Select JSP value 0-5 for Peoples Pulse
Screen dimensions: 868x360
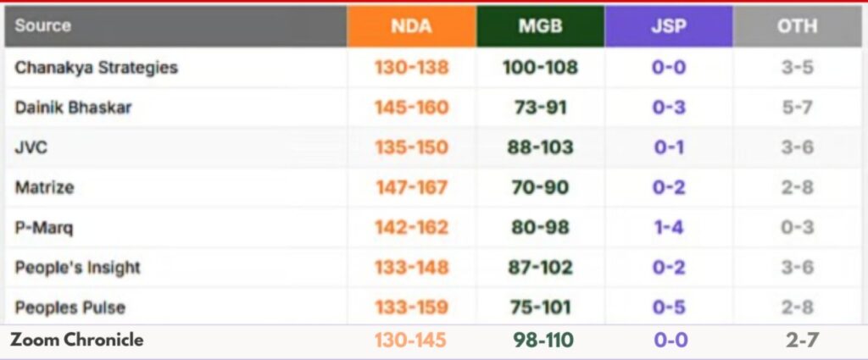pos(669,307)
